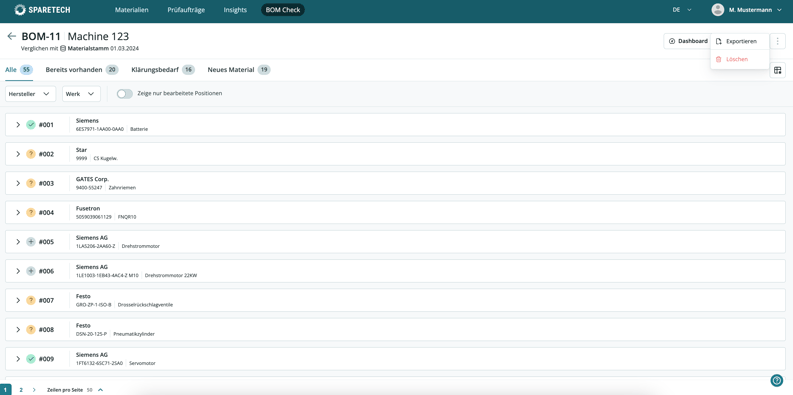
Task: Click the Sparetech logo
Action: click(x=42, y=10)
